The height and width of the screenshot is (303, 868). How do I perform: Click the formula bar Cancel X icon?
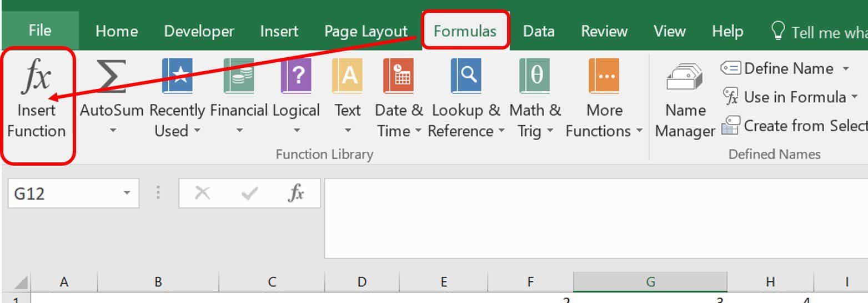203,193
